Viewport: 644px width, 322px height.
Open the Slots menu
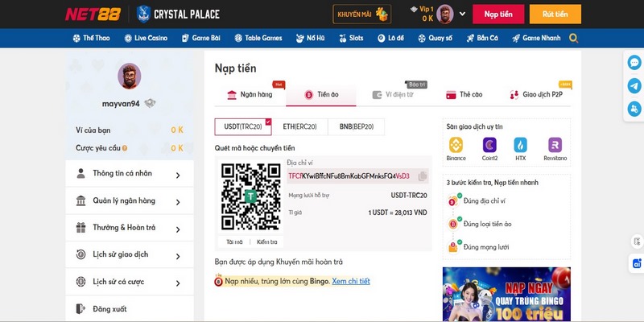pos(351,38)
